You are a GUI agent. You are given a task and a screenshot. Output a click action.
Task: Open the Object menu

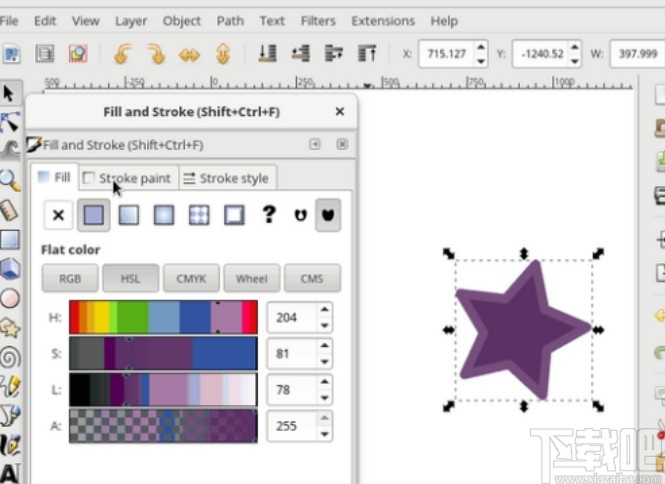tap(182, 21)
